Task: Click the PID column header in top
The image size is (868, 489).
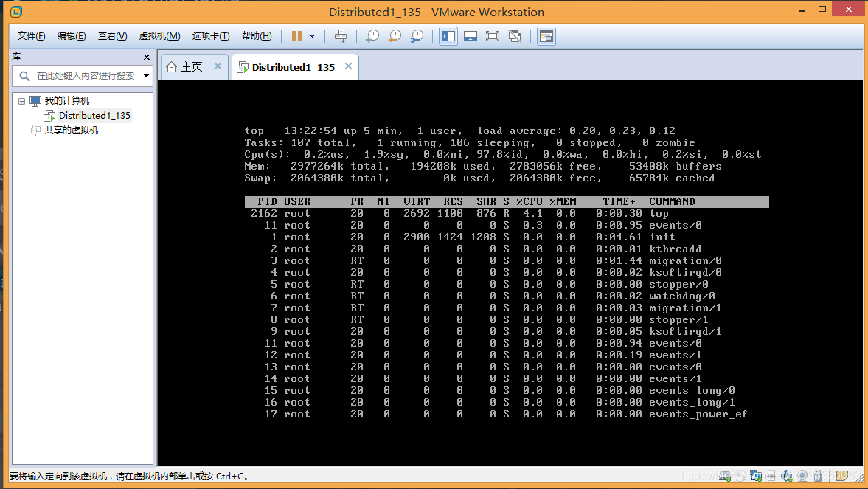Action: [x=268, y=201]
